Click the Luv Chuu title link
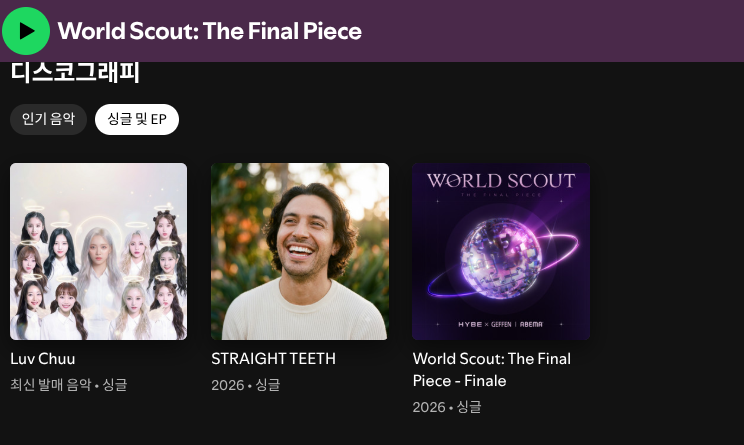The width and height of the screenshot is (744, 445). click(x=43, y=359)
